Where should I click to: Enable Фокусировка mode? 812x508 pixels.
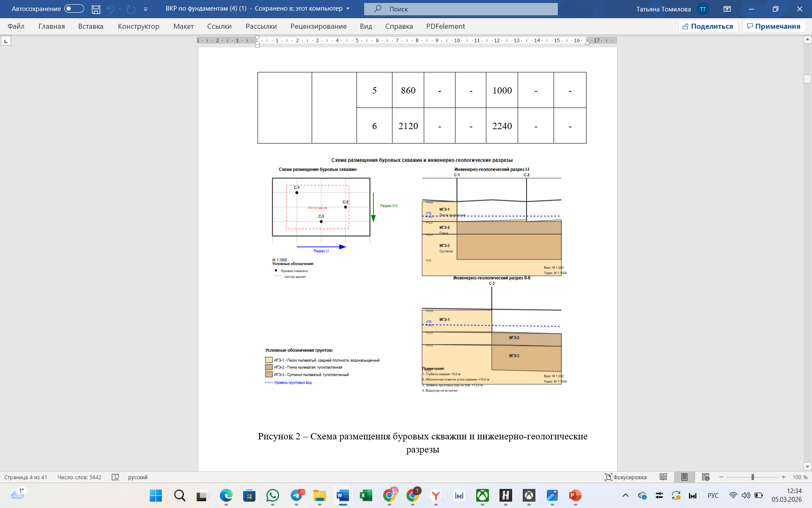coord(625,477)
